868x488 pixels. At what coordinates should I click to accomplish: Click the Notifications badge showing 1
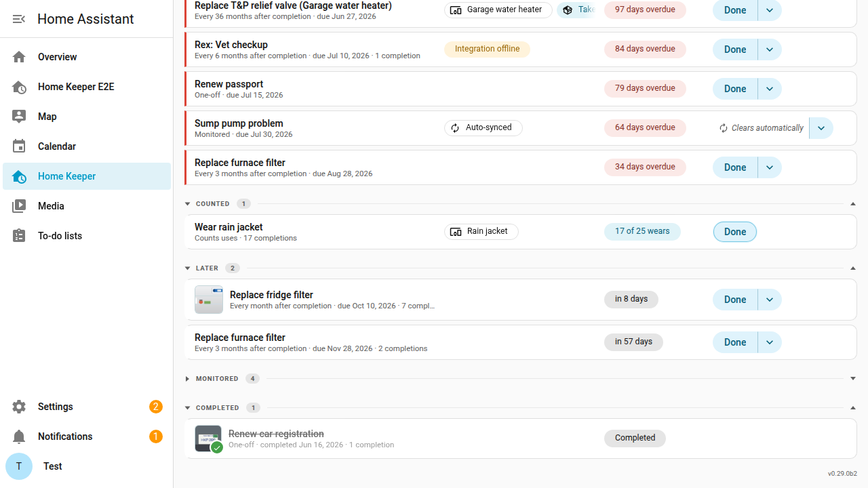[x=156, y=436]
